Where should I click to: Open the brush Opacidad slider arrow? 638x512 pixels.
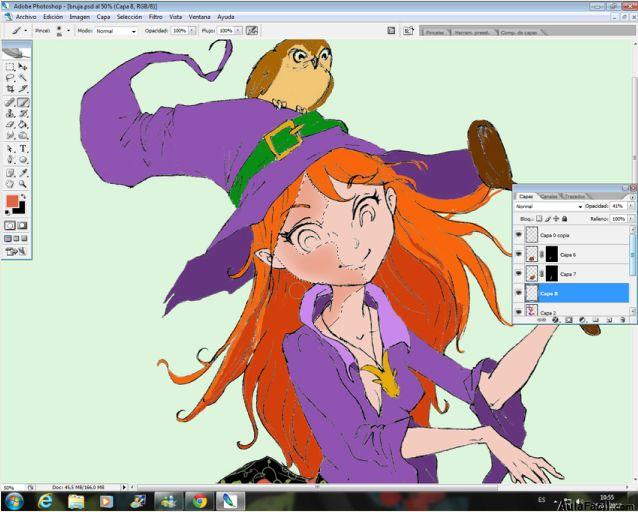[x=192, y=31]
